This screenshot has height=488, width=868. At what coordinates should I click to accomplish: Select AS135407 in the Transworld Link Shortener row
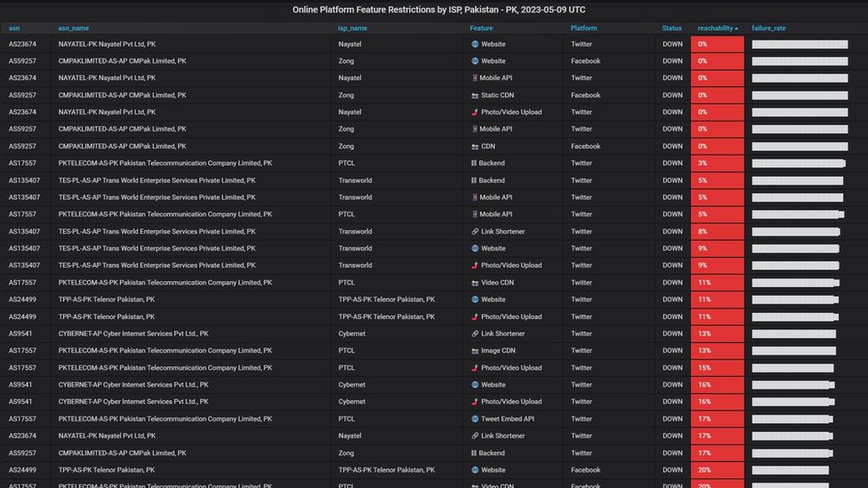click(24, 232)
